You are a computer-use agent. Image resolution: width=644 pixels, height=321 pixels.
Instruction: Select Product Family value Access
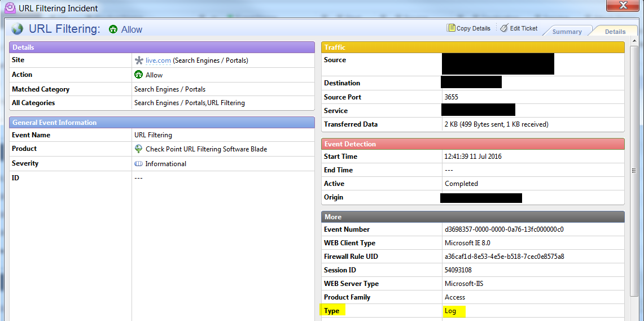(x=455, y=297)
